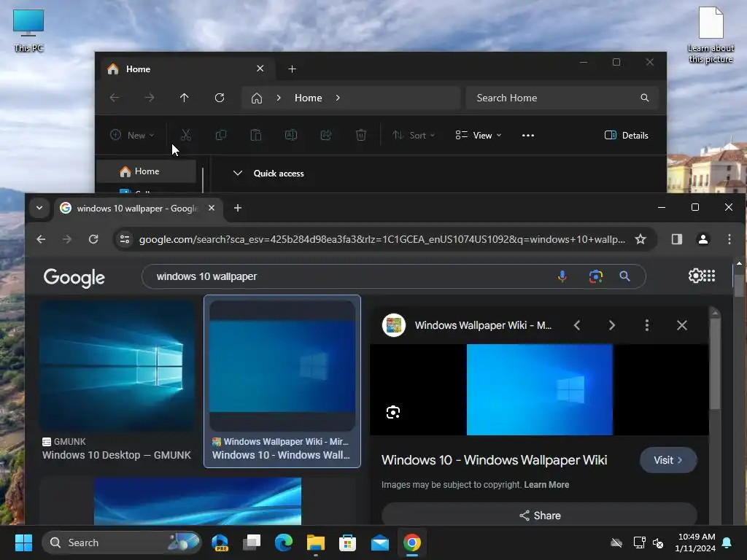
Task: Open a new File Explorer tab
Action: (292, 69)
